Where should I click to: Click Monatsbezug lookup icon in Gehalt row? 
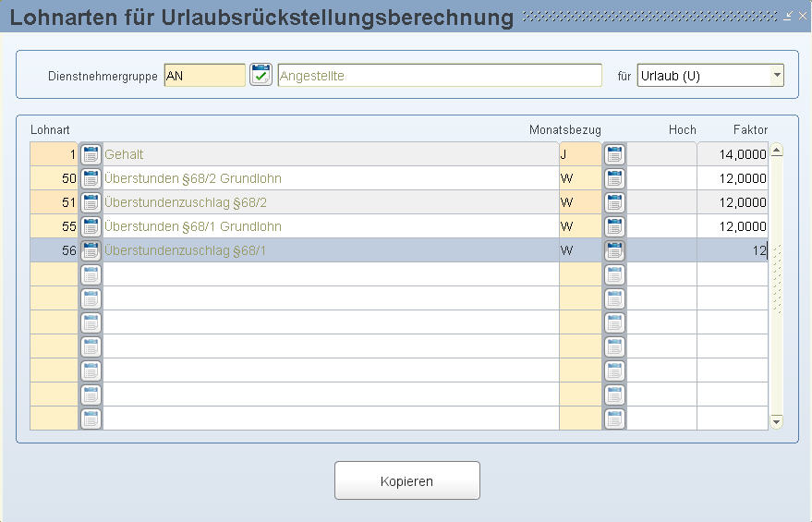(614, 154)
